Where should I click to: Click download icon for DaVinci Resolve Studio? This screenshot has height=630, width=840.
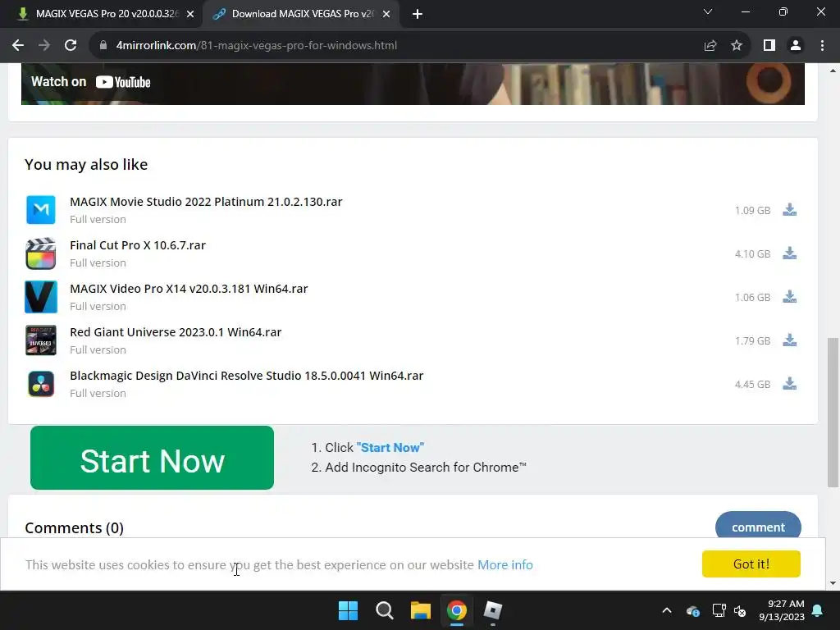(x=790, y=383)
